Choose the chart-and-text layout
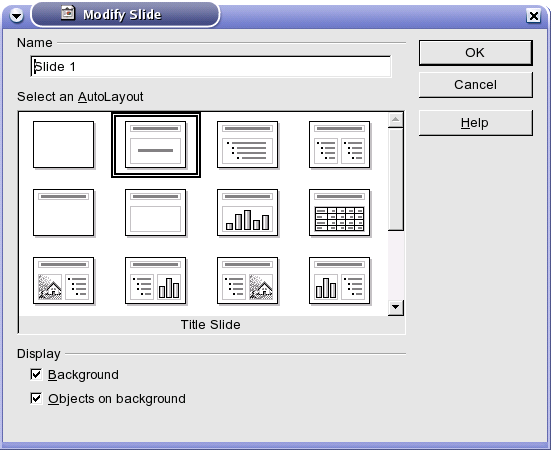 pyautogui.click(x=340, y=281)
